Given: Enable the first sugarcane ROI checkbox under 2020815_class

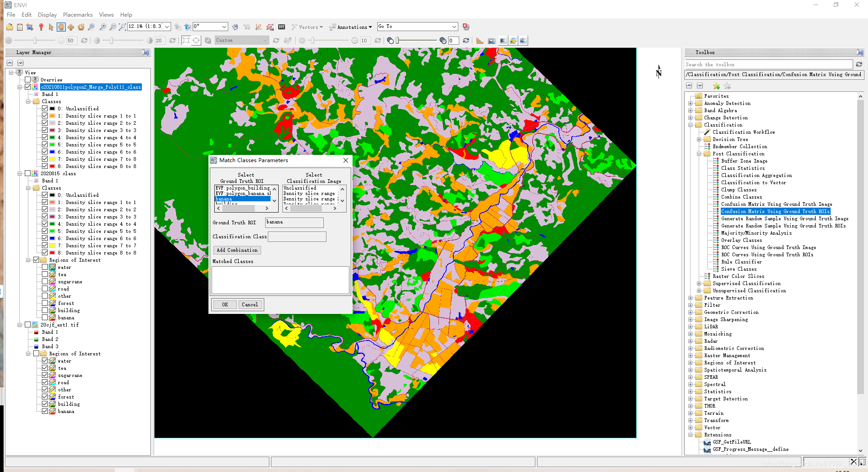Looking at the screenshot, I should pos(45,281).
